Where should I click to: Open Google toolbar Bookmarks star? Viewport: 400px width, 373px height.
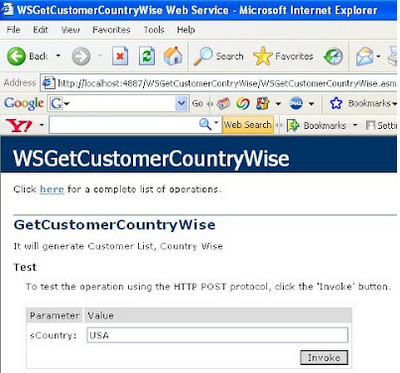click(363, 103)
